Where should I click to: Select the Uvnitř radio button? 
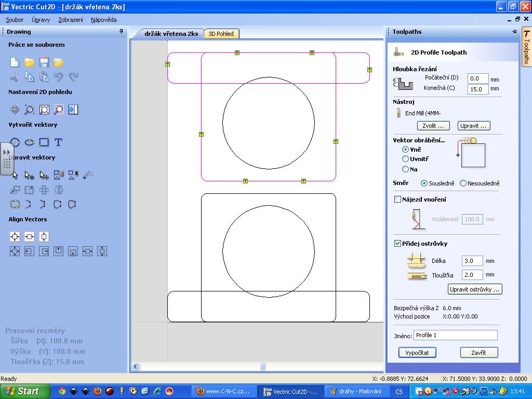tap(406, 159)
